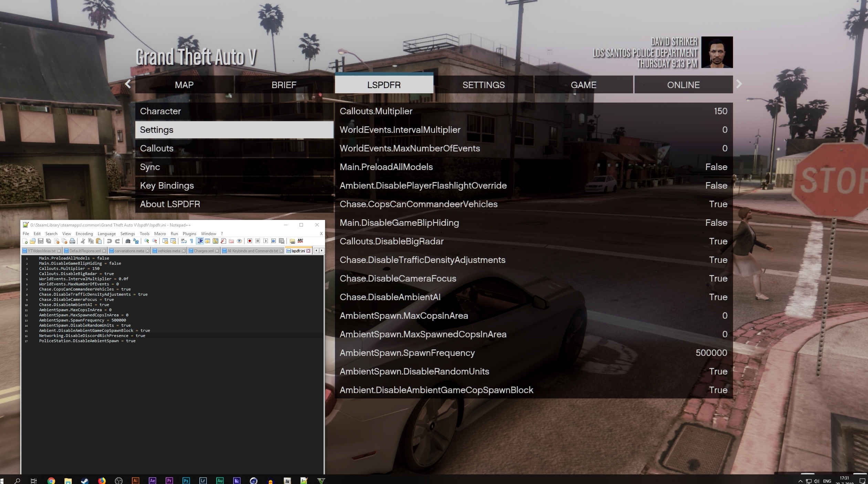Image resolution: width=868 pixels, height=484 pixels.
Task: Click the spell-check ABC icon
Action: (x=300, y=241)
